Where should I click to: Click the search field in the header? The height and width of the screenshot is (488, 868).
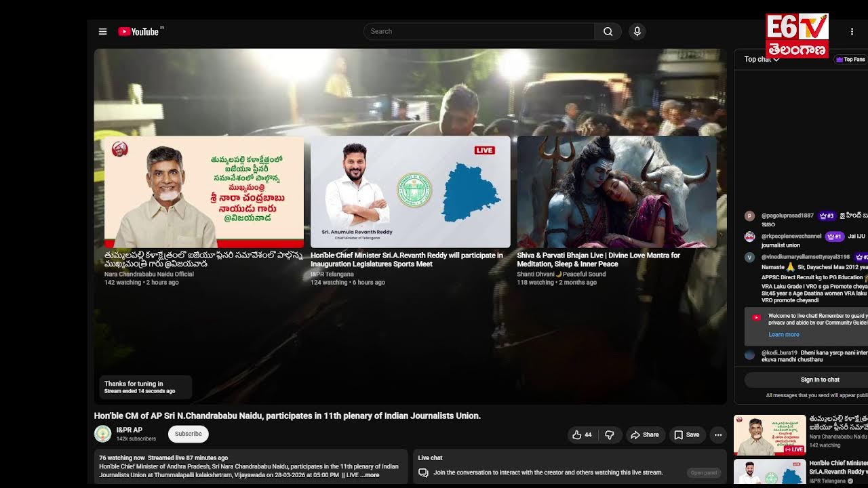coord(479,31)
